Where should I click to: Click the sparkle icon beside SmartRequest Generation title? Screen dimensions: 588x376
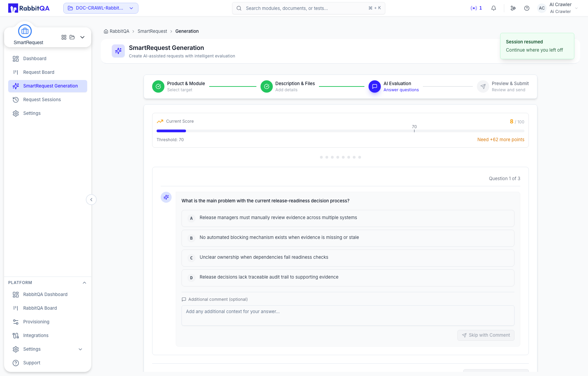click(118, 51)
